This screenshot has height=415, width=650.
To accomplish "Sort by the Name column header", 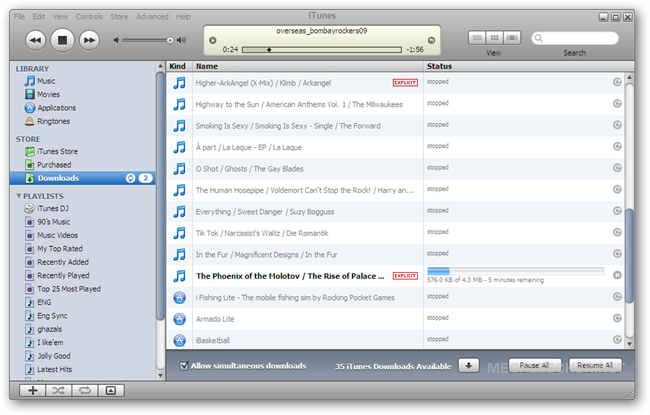I will coord(308,66).
